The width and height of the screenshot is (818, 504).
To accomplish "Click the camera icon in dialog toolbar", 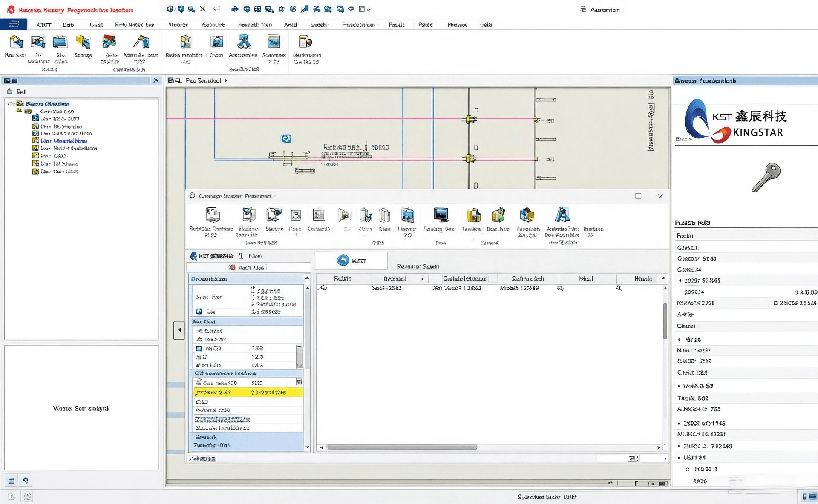I will tap(274, 215).
